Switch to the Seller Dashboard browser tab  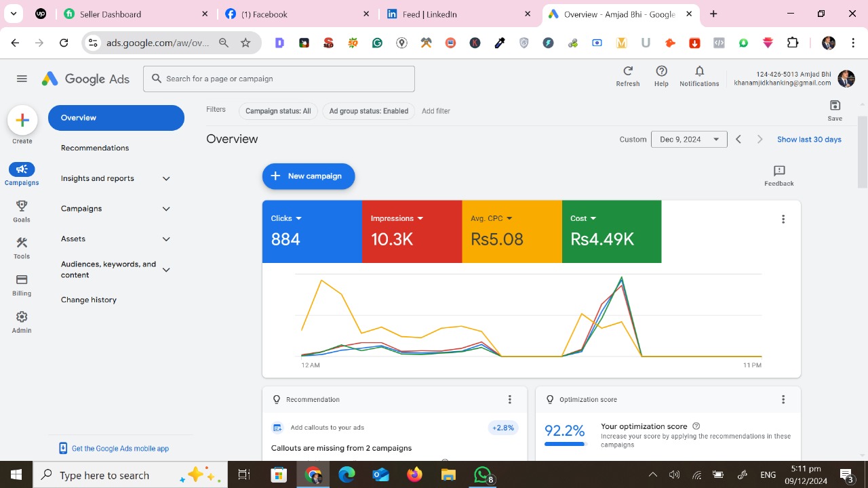[111, 14]
